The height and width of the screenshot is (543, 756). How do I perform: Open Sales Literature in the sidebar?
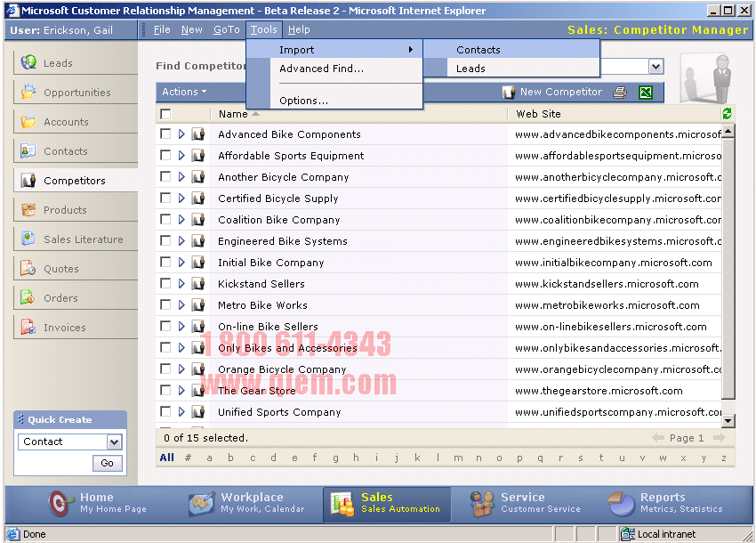tap(76, 239)
